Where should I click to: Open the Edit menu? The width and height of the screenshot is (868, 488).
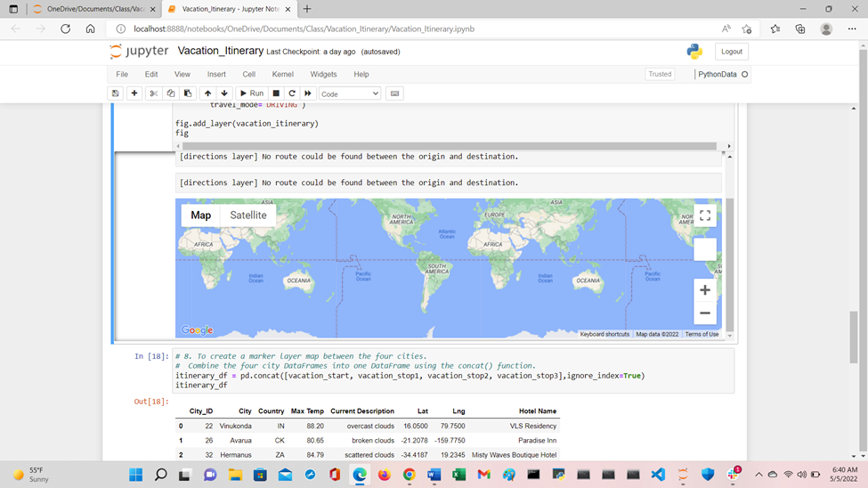[151, 74]
